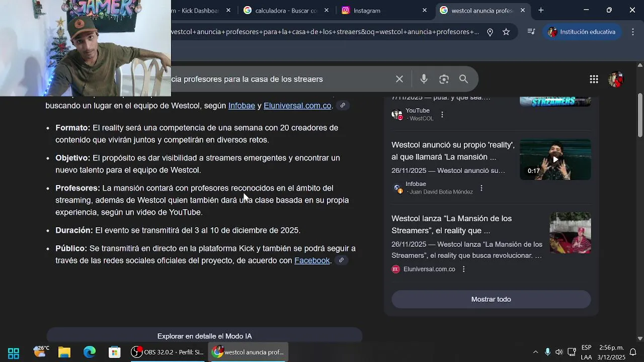Show hidden system tray icons
Viewport: 644px width, 362px height.
coord(535,352)
